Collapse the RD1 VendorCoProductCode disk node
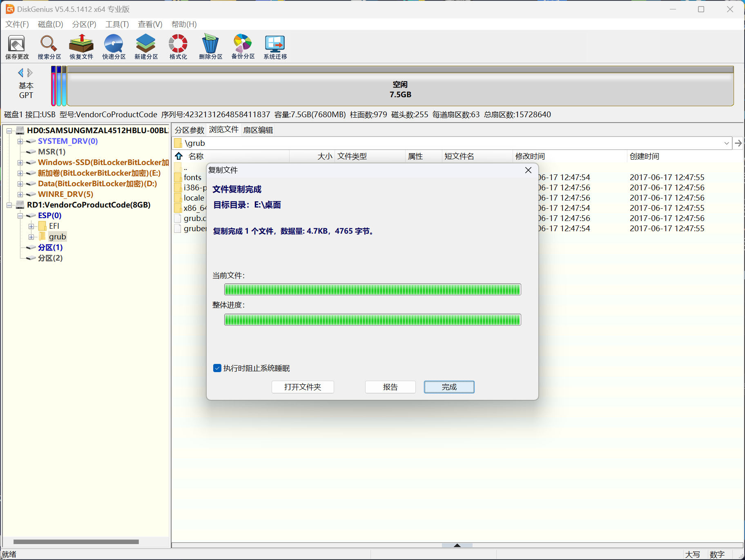This screenshot has height=560, width=745. click(9, 205)
